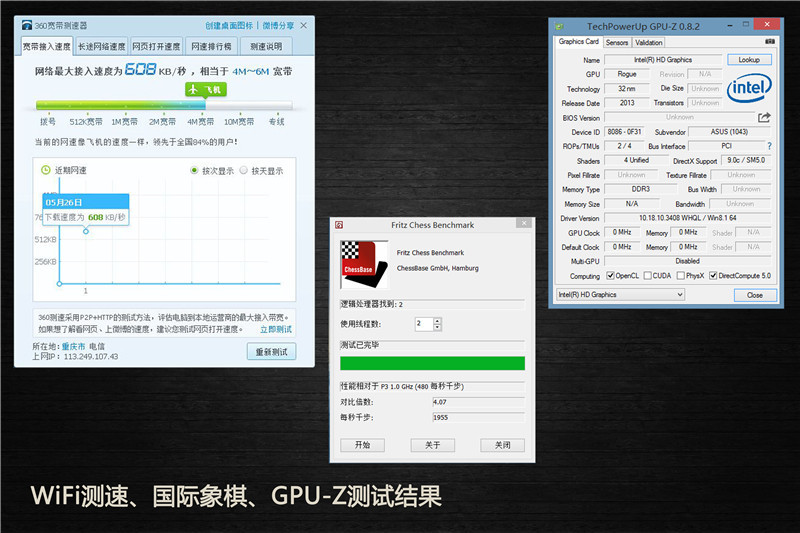Click the clock icon beside 近期网速
This screenshot has height=533, width=800.
pyautogui.click(x=45, y=170)
